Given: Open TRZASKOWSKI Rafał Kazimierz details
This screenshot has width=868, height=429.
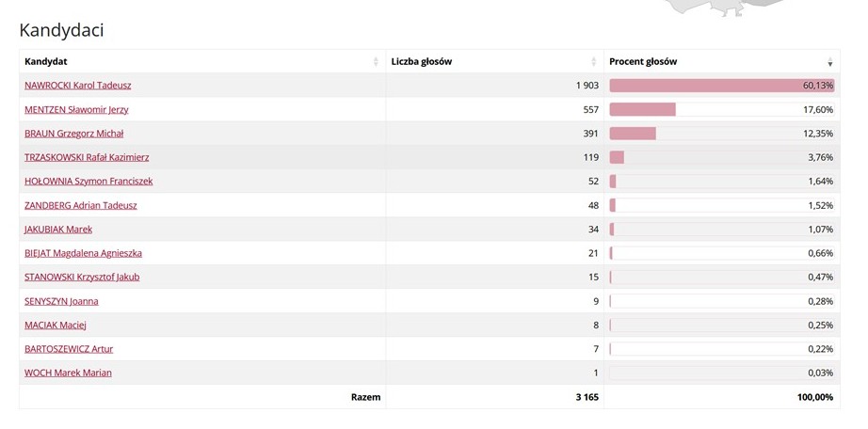Looking at the screenshot, I should click(x=87, y=157).
